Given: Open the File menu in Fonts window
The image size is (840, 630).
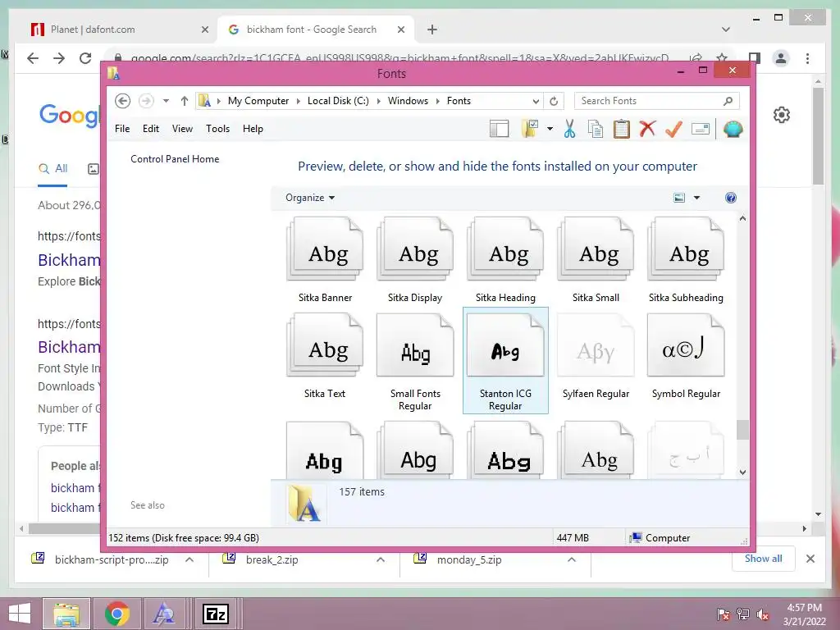Looking at the screenshot, I should (122, 129).
